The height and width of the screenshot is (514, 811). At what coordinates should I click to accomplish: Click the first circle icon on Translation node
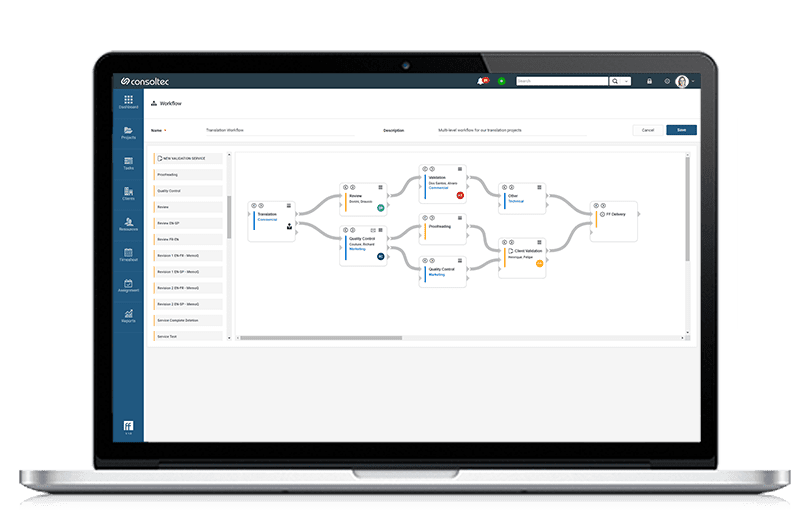pyautogui.click(x=254, y=205)
